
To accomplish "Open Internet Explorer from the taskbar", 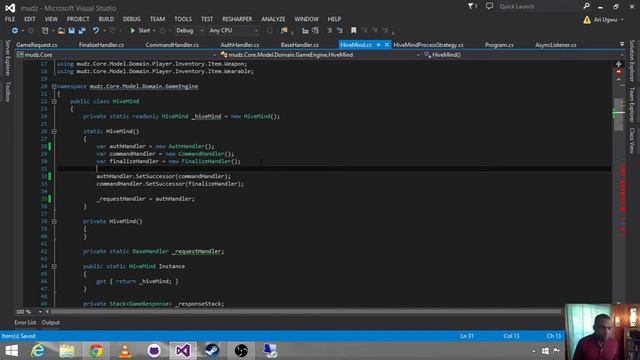I will pyautogui.click(x=38, y=351).
